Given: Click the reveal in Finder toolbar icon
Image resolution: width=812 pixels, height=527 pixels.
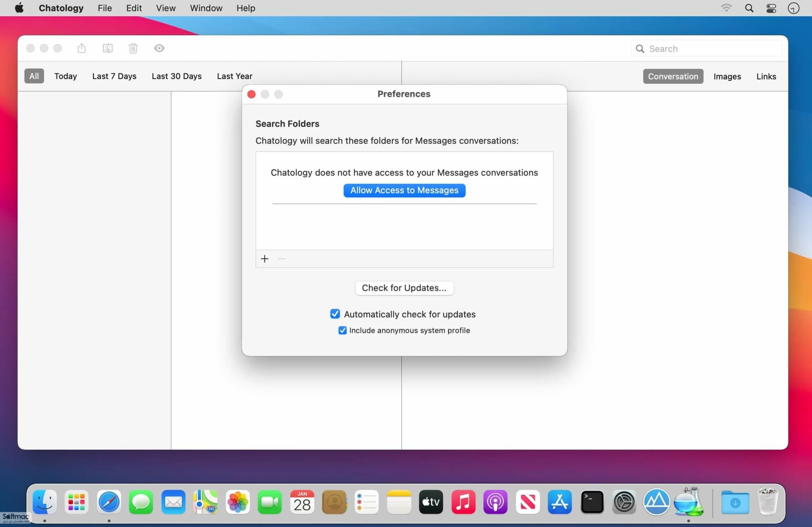Looking at the screenshot, I should pyautogui.click(x=107, y=48).
